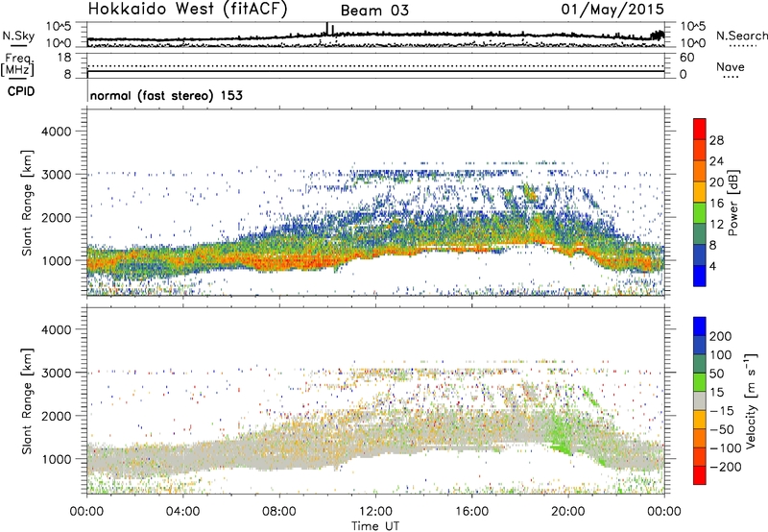768x532 pixels.
Task: Click the '20:00' time axis tick label
Action: [568, 512]
